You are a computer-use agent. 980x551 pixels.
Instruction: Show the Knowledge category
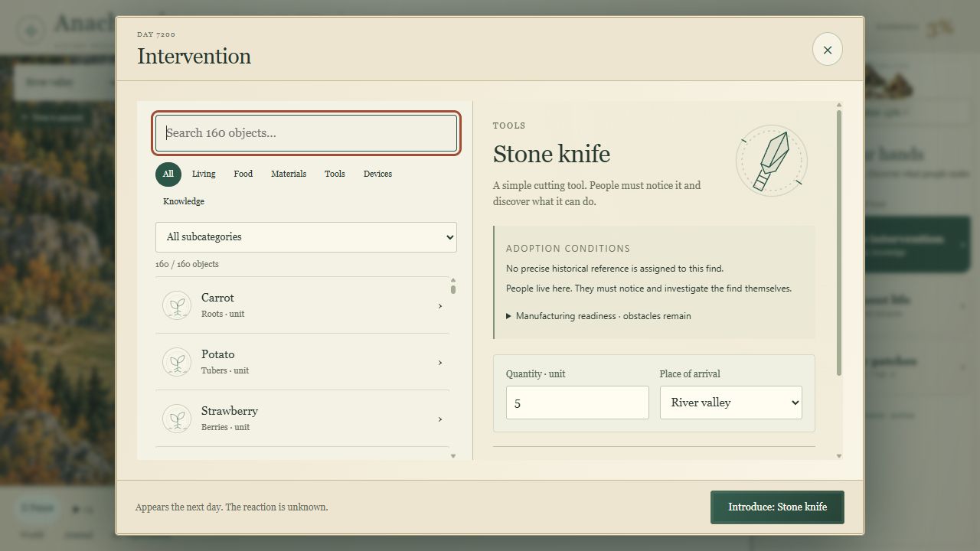pyautogui.click(x=184, y=201)
